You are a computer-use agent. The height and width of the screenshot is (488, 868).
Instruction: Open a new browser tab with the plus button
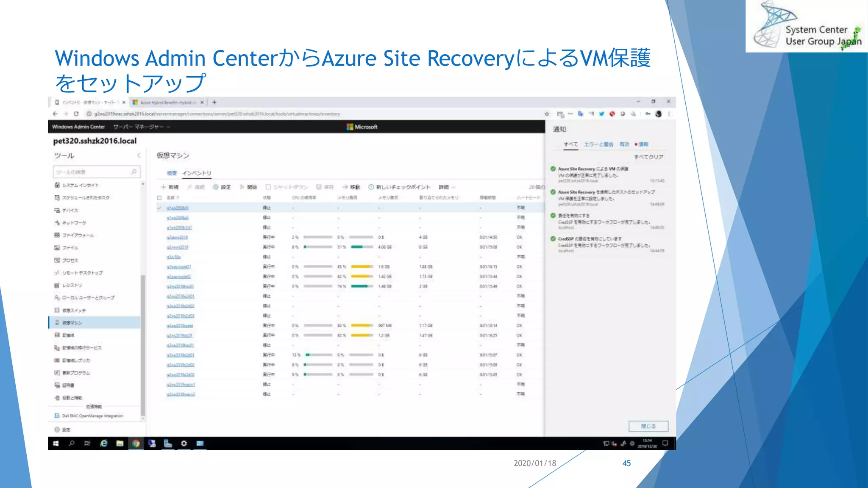(214, 102)
